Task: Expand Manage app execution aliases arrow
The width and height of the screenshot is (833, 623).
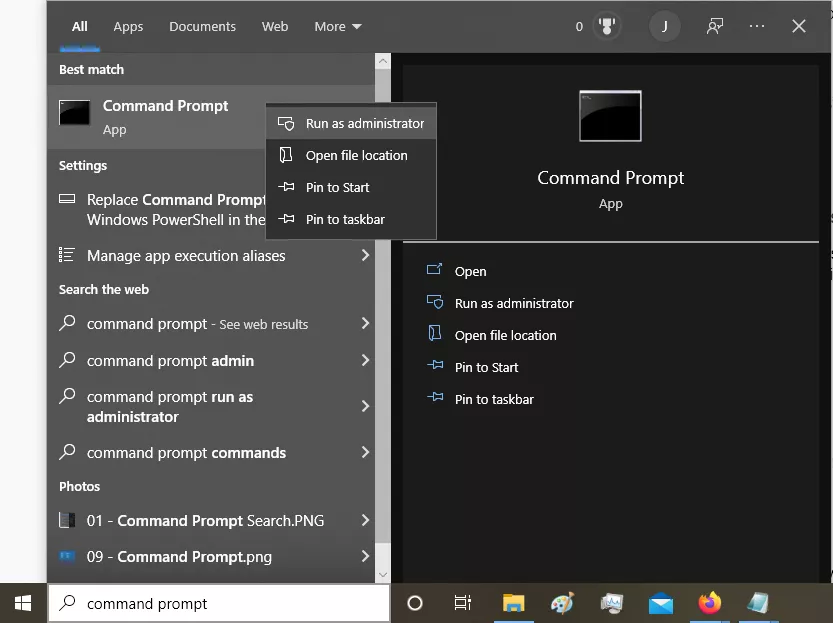Action: [x=365, y=256]
